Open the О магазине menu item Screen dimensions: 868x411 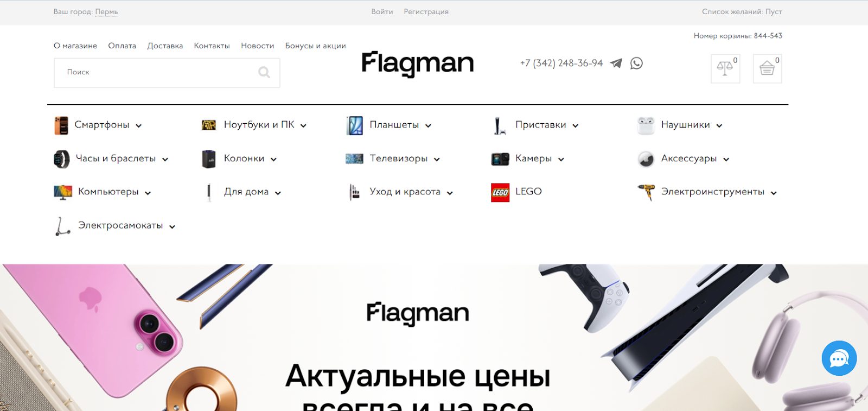pyautogui.click(x=75, y=46)
